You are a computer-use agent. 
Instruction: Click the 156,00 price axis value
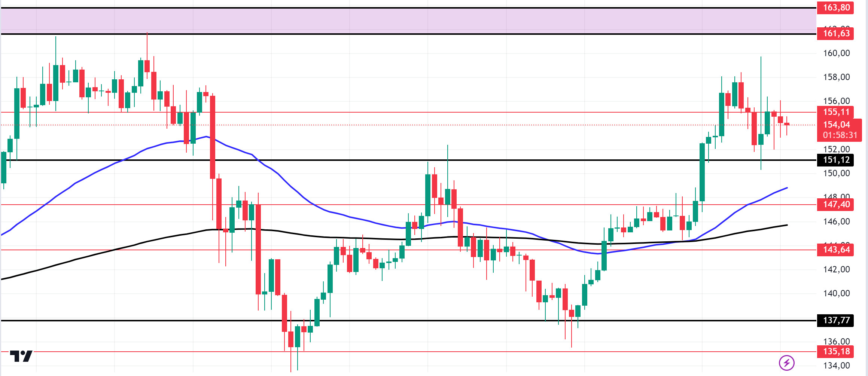pyautogui.click(x=836, y=101)
